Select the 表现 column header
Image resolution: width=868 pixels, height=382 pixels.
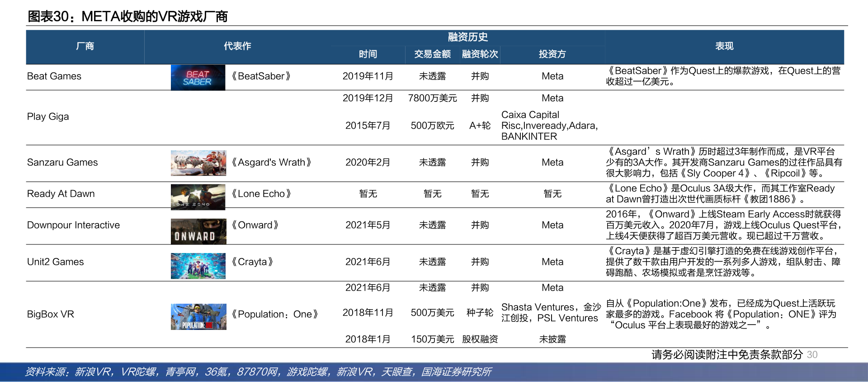click(724, 46)
